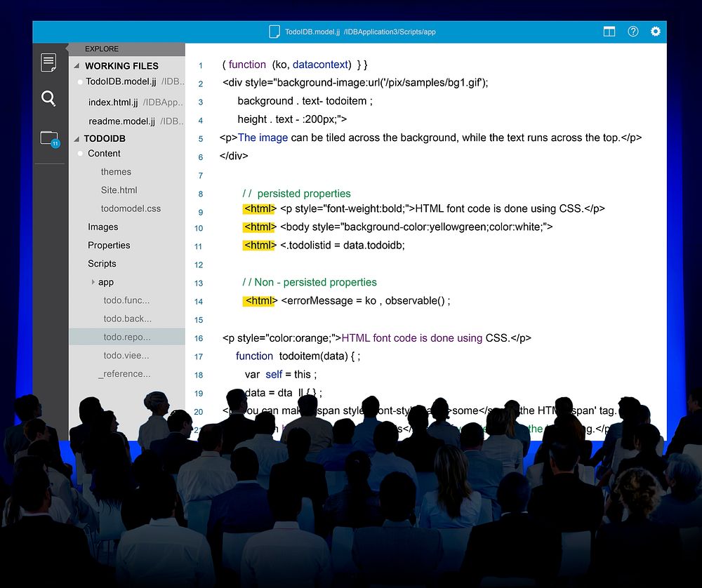Open index.html.jj from working files

click(113, 102)
